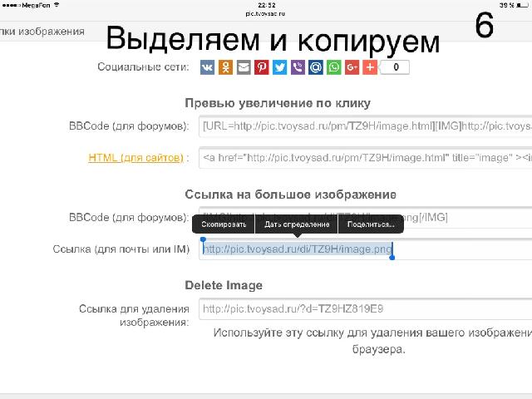Image resolution: width=532 pixels, height=399 pixels.
Task: Tap the 22:52 clock in status bar
Action: pos(267,5)
